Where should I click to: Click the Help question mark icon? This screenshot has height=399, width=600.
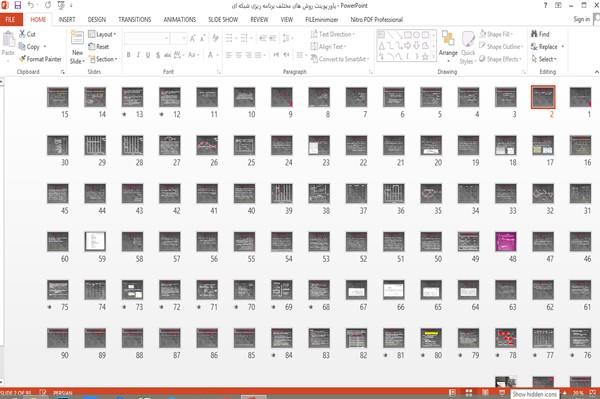[545, 5]
